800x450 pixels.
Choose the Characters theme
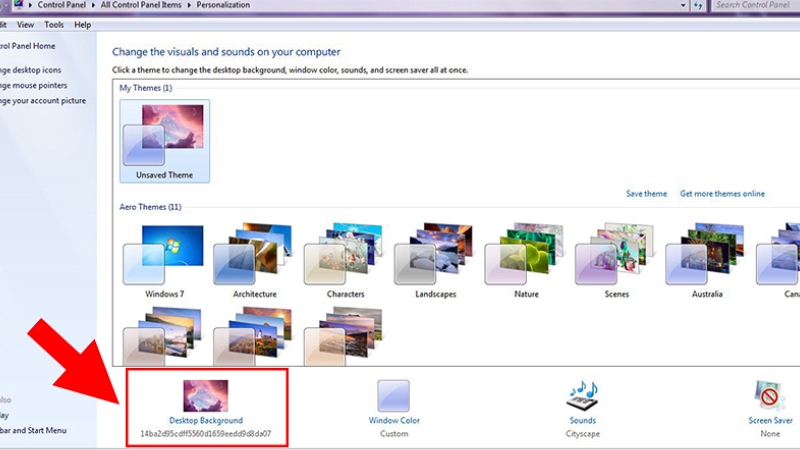(x=345, y=261)
